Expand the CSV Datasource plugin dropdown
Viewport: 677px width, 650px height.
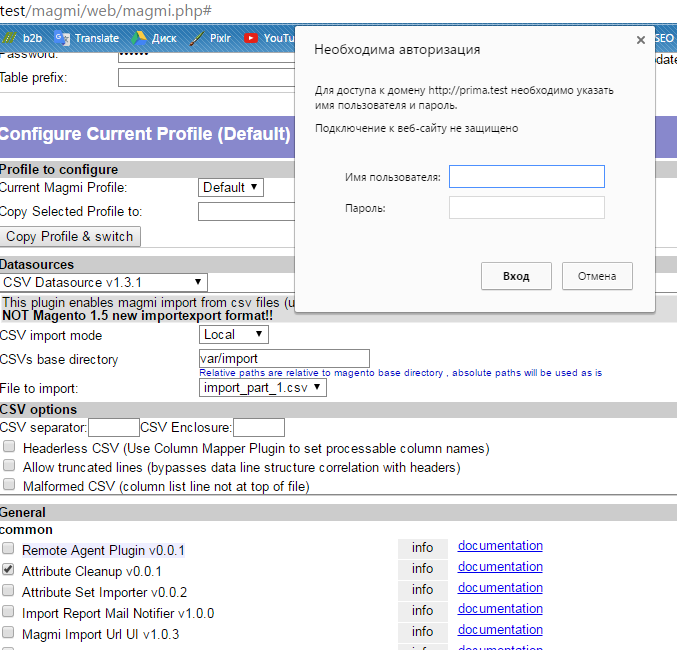103,283
